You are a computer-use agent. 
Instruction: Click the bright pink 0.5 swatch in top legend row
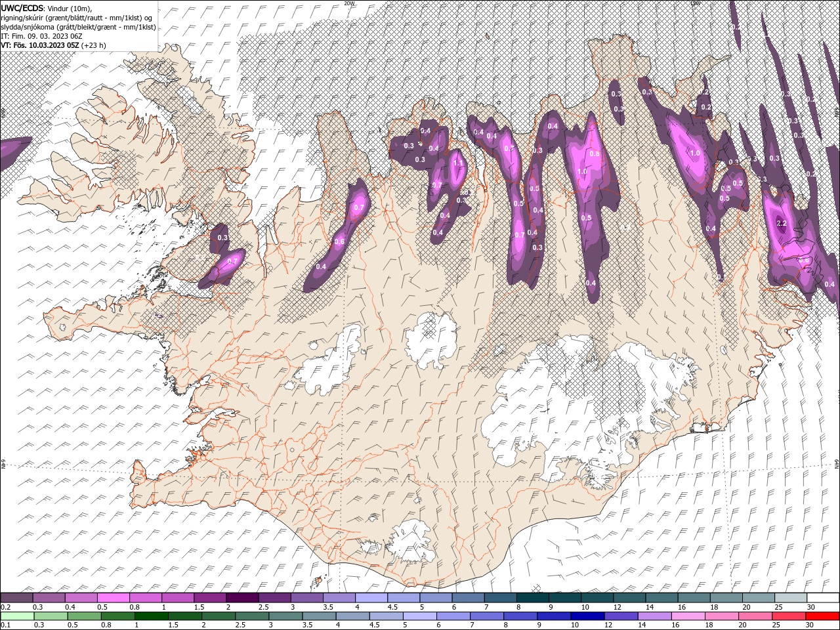(113, 598)
